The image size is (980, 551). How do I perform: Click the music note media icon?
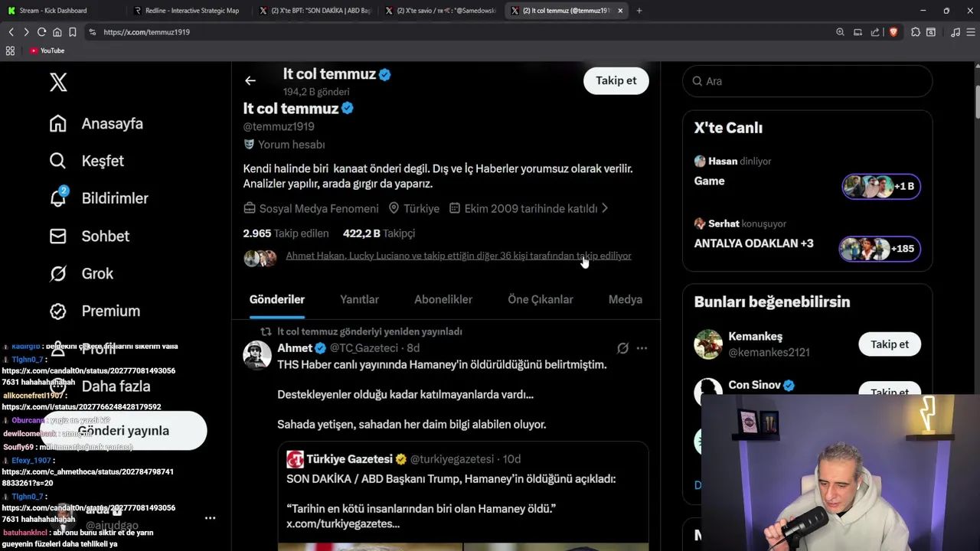coord(955,32)
